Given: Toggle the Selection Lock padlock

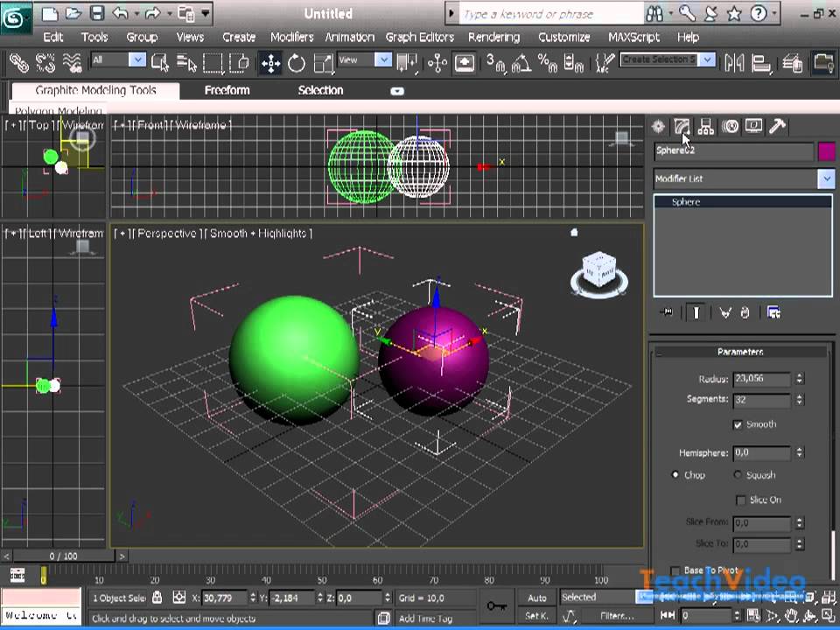Looking at the screenshot, I should pos(157,598).
